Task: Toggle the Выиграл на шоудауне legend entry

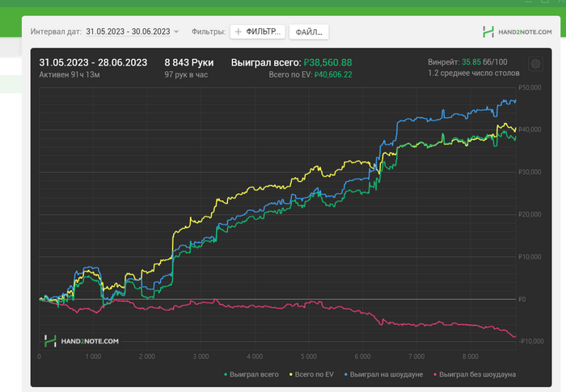Action: click(383, 375)
